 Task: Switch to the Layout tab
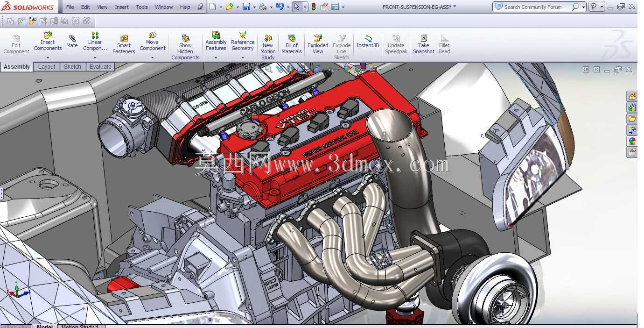(47, 67)
